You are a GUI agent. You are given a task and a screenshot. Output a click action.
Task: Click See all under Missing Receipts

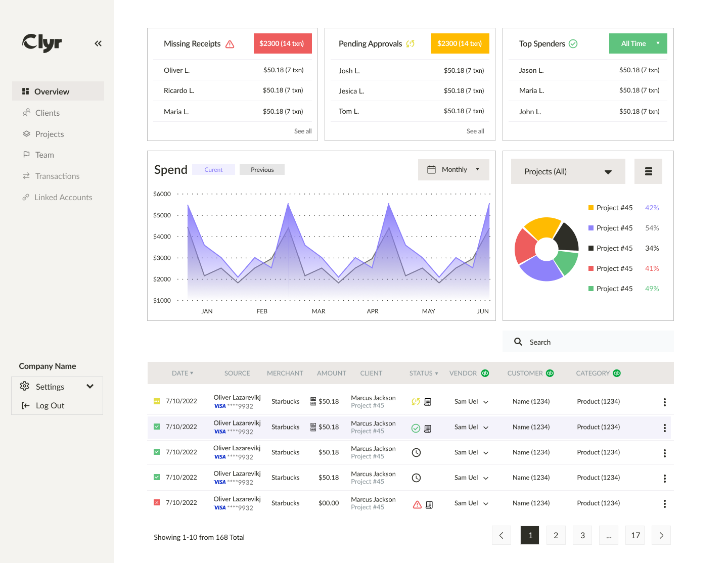click(x=303, y=131)
